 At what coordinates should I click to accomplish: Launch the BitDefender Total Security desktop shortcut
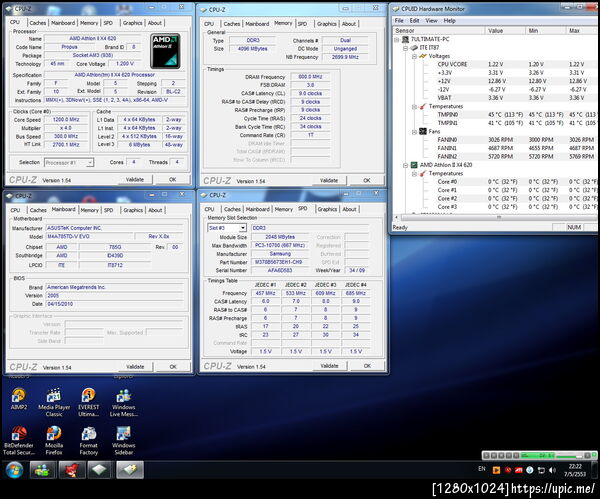18,440
